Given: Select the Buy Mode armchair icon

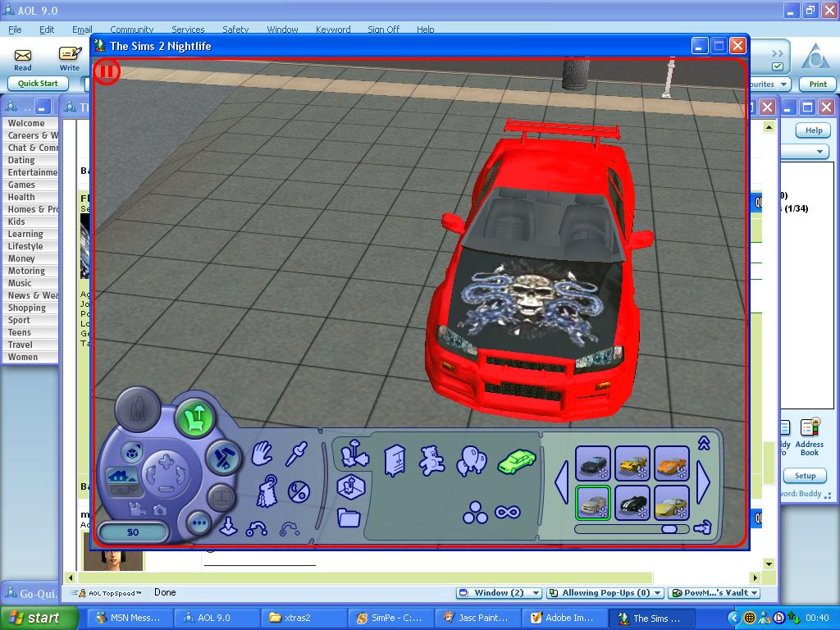Looking at the screenshot, I should (x=195, y=419).
